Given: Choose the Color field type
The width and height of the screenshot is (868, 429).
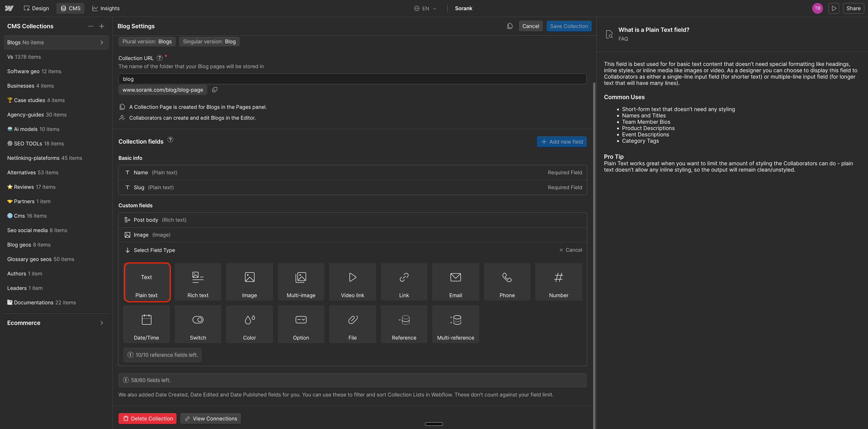Looking at the screenshot, I should 249,324.
